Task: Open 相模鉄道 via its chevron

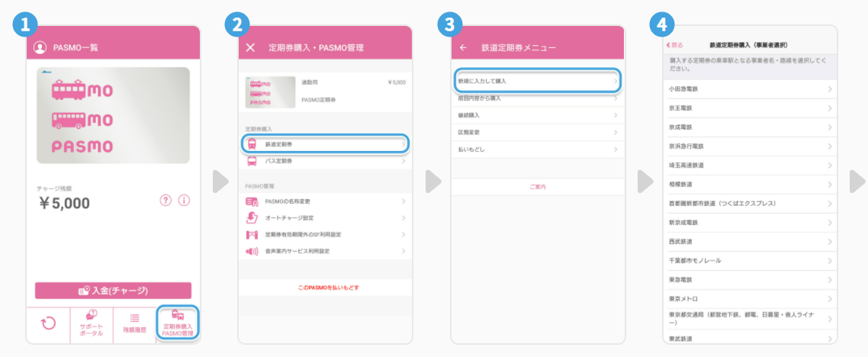Action: (829, 184)
